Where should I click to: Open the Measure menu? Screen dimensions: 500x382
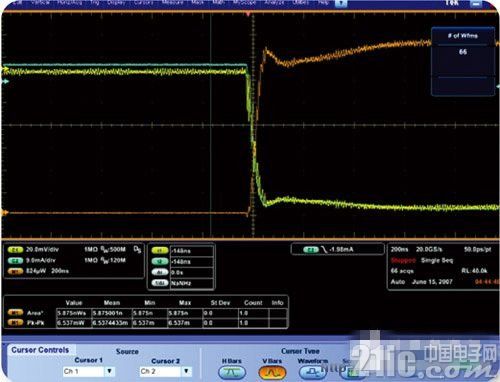(x=172, y=2)
